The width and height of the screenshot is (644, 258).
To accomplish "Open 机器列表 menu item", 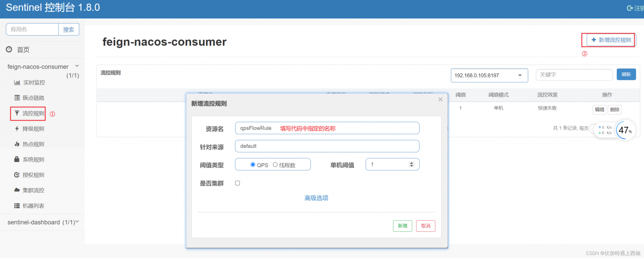I will tap(34, 206).
